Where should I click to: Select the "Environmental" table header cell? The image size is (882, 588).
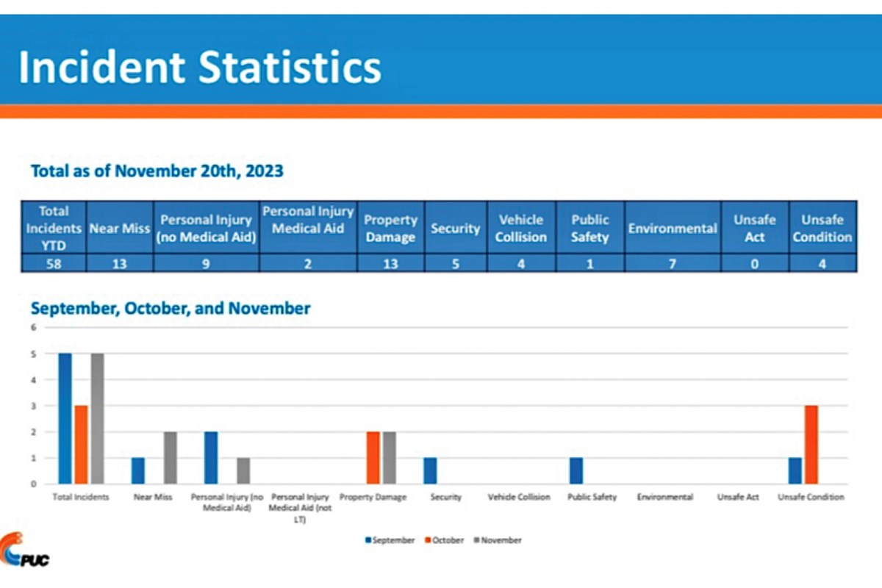[x=673, y=228]
